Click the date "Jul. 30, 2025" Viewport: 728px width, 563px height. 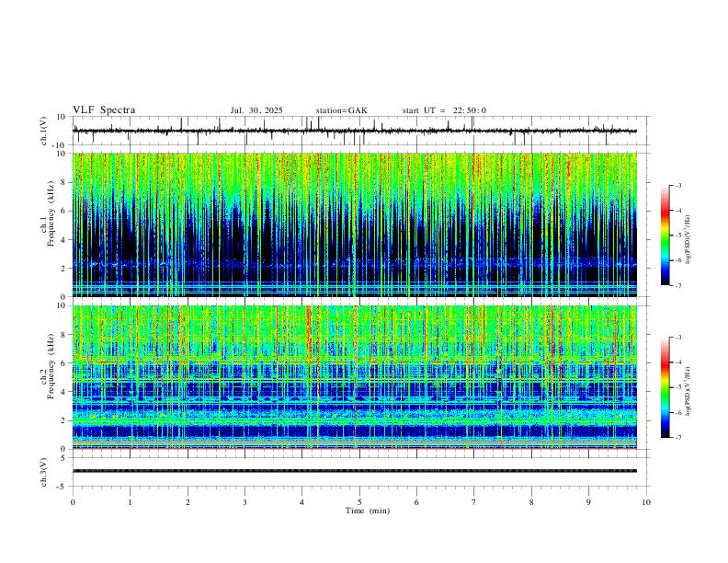[256, 110]
